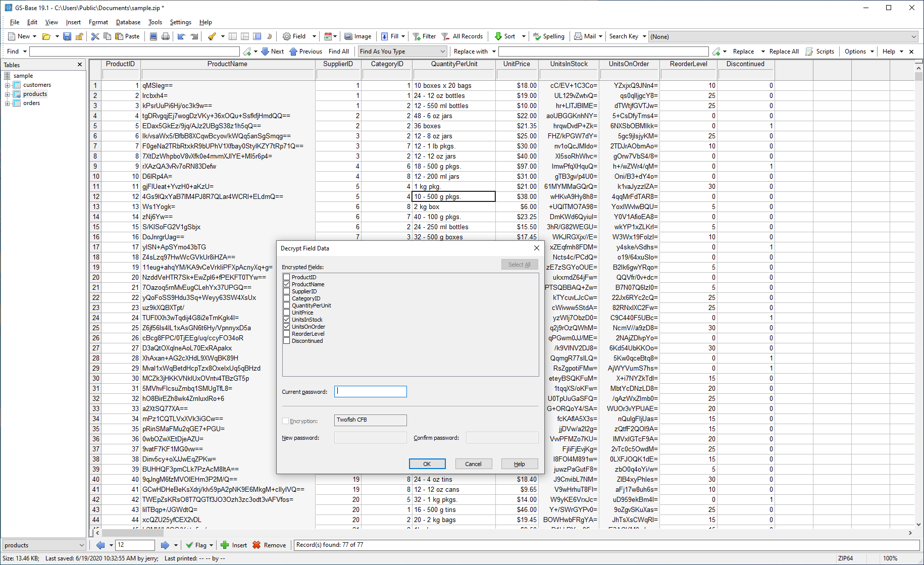Open the Settings menu

(x=181, y=22)
